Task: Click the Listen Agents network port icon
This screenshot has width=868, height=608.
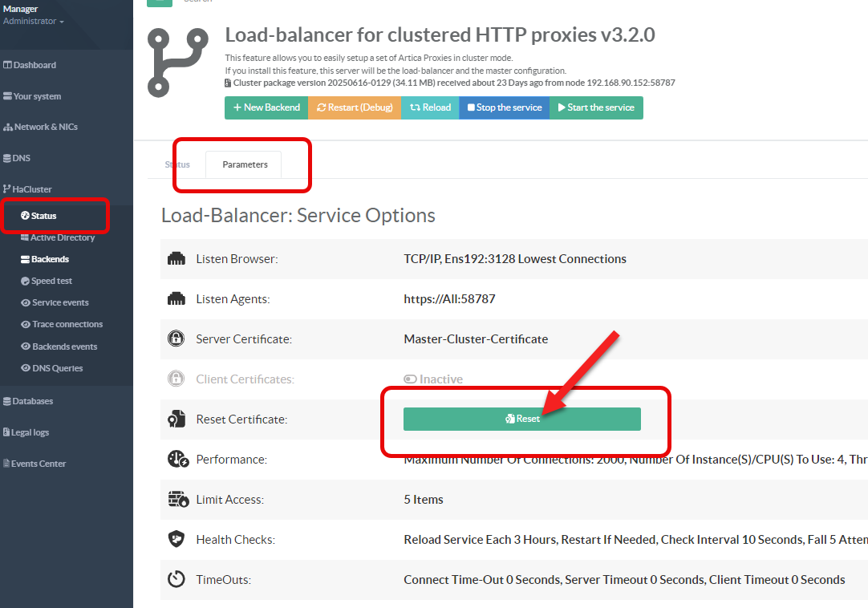Action: click(176, 299)
